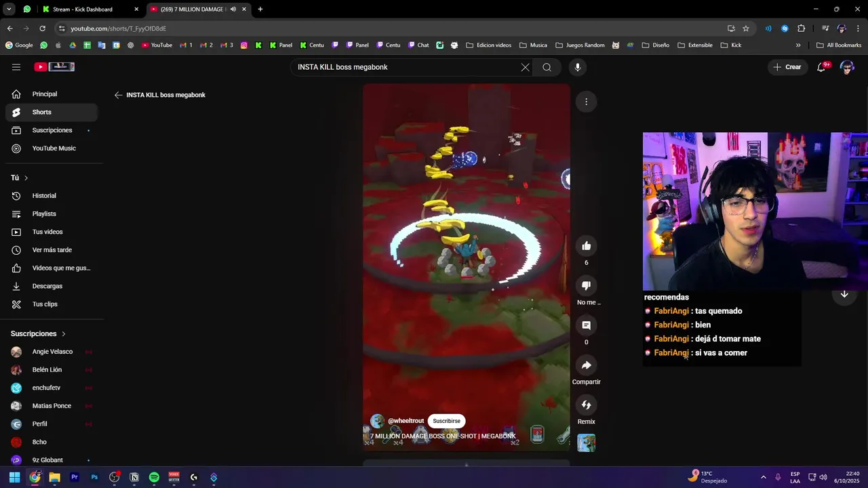This screenshot has width=868, height=488.
Task: Open Premiere Pro from the taskbar
Action: (x=75, y=477)
